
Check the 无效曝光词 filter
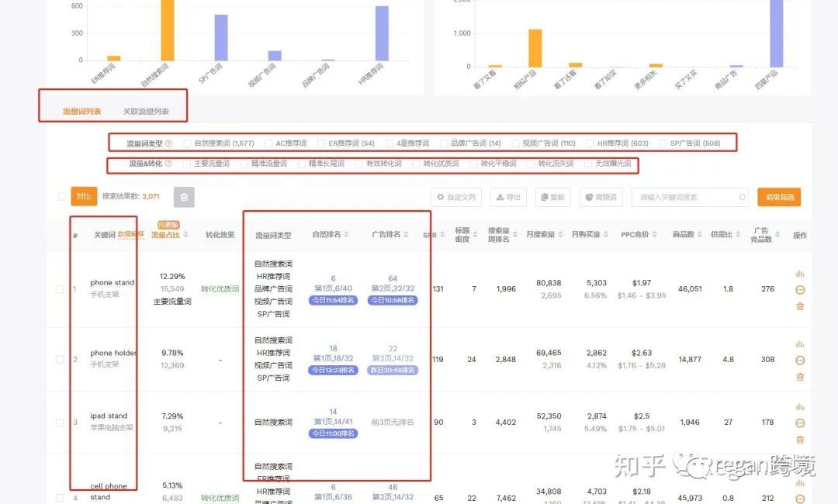coord(588,164)
